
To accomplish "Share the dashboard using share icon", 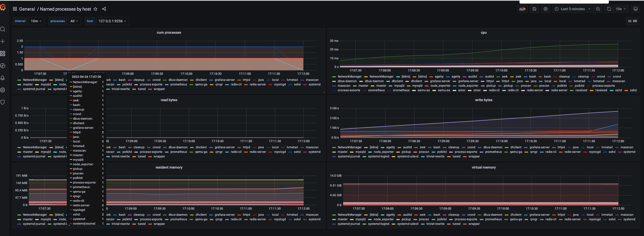I will tap(104, 9).
